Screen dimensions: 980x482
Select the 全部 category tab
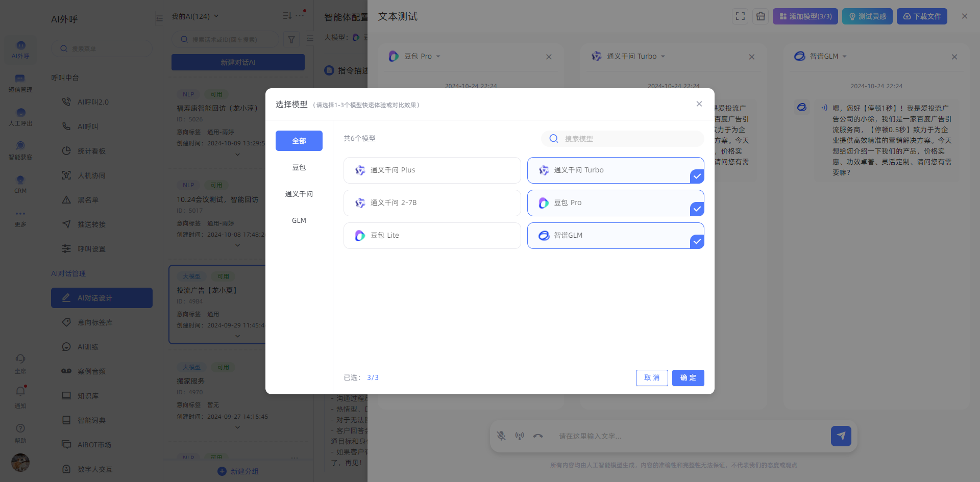click(x=299, y=141)
